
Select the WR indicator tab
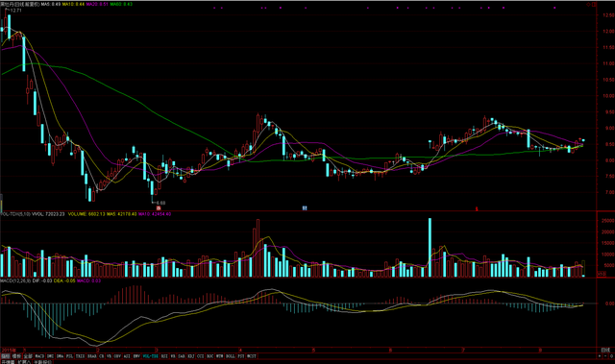173,356
